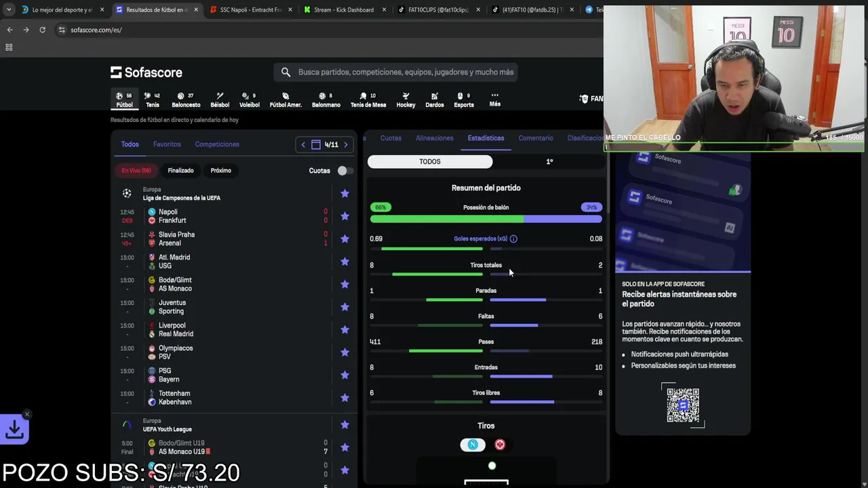Click the possession bar in statistics
The height and width of the screenshot is (488, 868).
coord(486,219)
